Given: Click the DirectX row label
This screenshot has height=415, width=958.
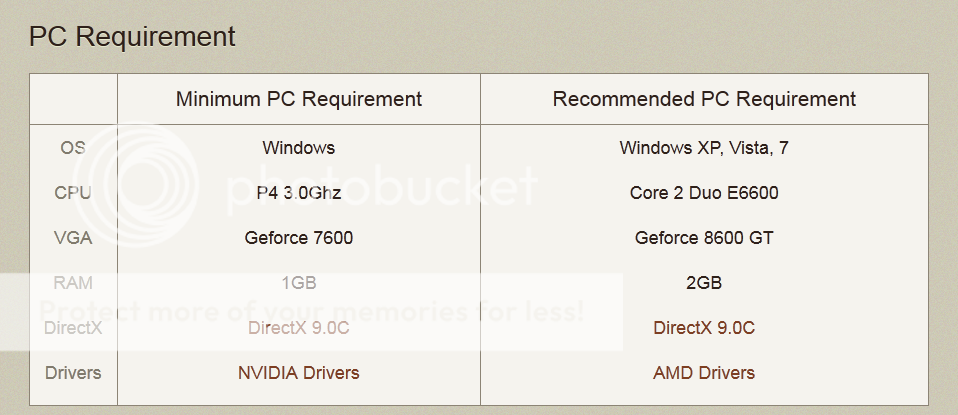Looking at the screenshot, I should [x=73, y=328].
